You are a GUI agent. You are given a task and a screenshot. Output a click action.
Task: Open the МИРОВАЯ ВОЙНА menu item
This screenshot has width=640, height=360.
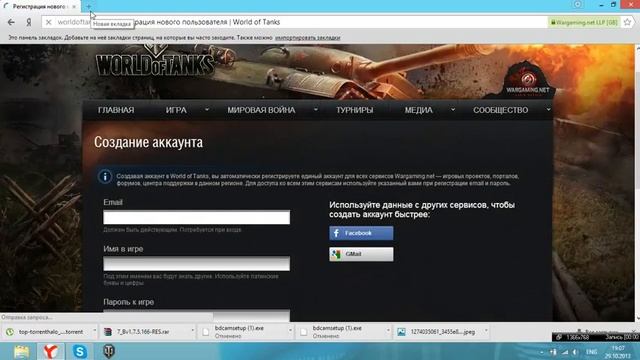(261, 110)
